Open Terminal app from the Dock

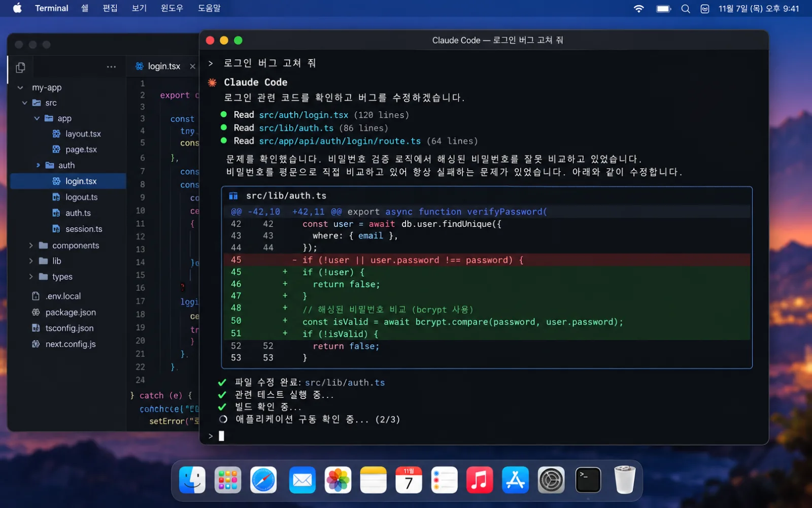click(588, 480)
